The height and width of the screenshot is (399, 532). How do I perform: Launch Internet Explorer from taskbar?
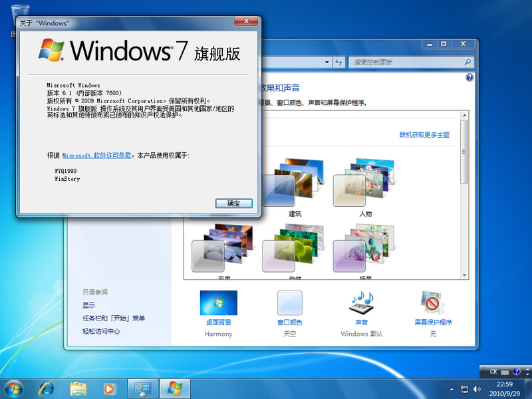[x=46, y=389]
